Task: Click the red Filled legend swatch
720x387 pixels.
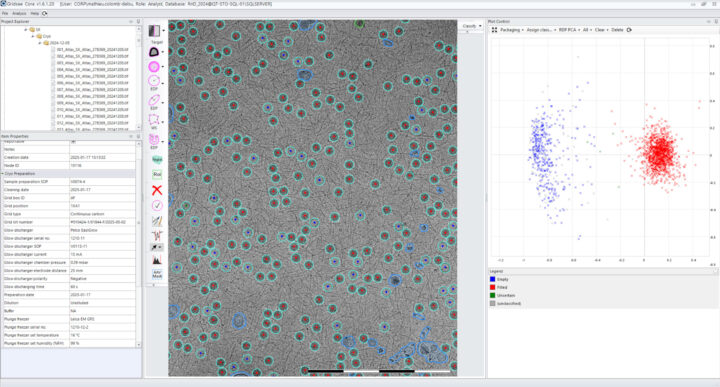Action: pyautogui.click(x=493, y=287)
